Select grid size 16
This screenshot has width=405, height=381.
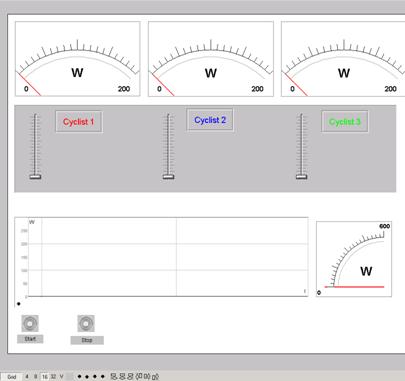45,377
